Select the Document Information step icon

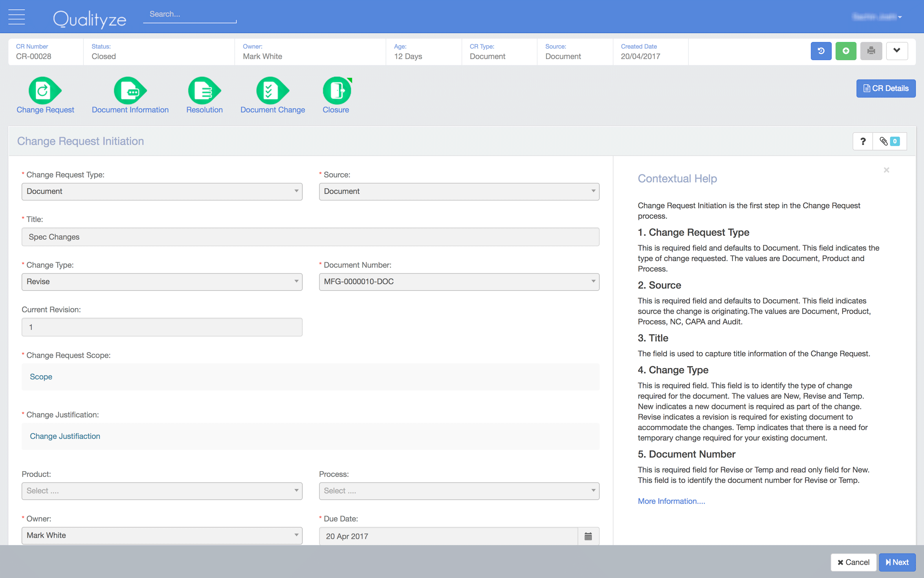pyautogui.click(x=130, y=91)
